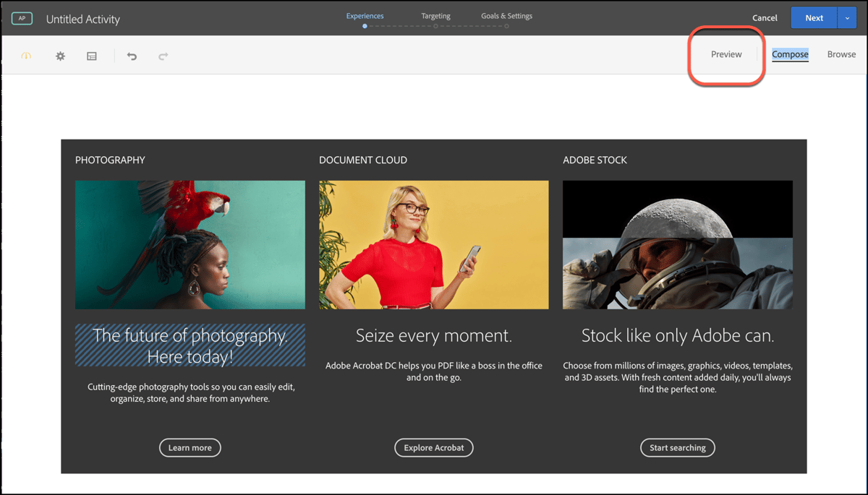Image resolution: width=868 pixels, height=495 pixels.
Task: Click the Learn more button
Action: tap(190, 448)
